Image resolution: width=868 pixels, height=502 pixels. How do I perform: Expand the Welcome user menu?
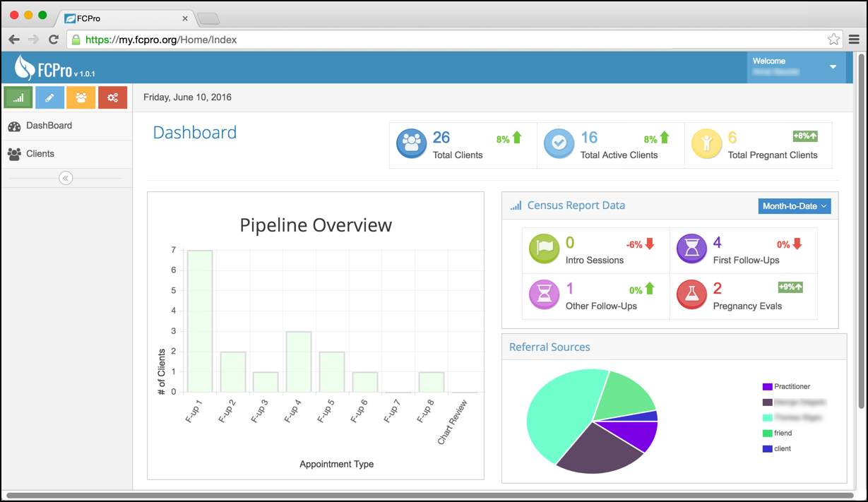(x=833, y=67)
